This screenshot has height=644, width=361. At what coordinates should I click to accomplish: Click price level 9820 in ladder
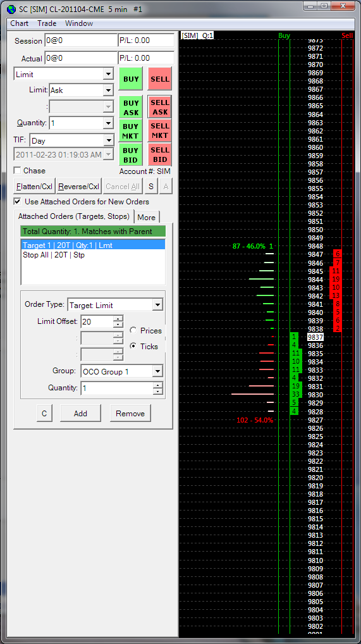coord(315,478)
